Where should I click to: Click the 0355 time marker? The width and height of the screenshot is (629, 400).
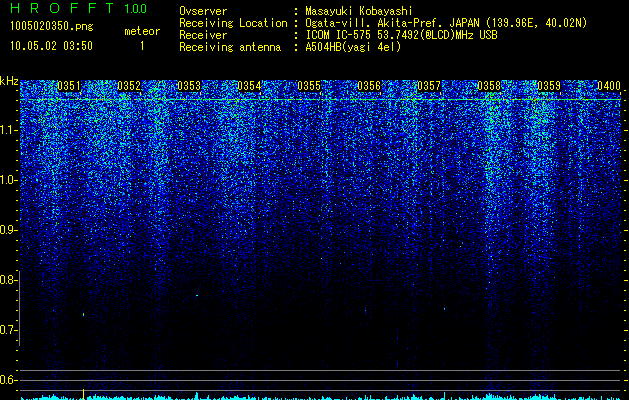(309, 86)
